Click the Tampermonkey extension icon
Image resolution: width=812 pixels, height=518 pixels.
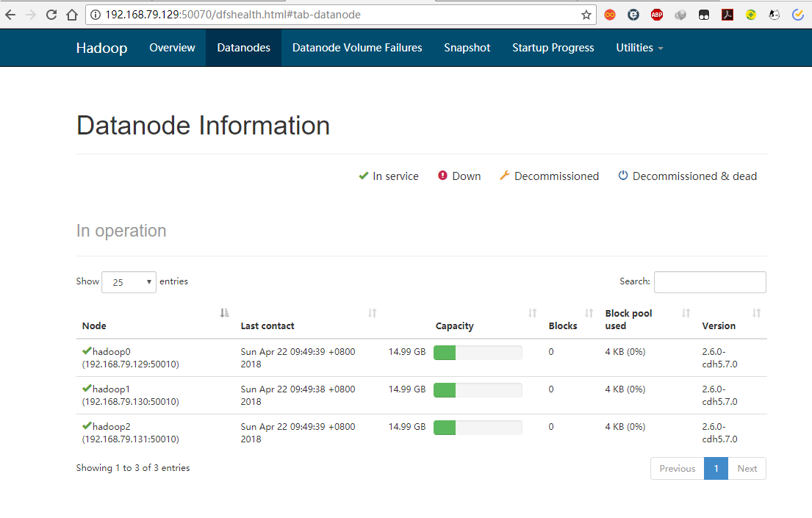click(703, 15)
